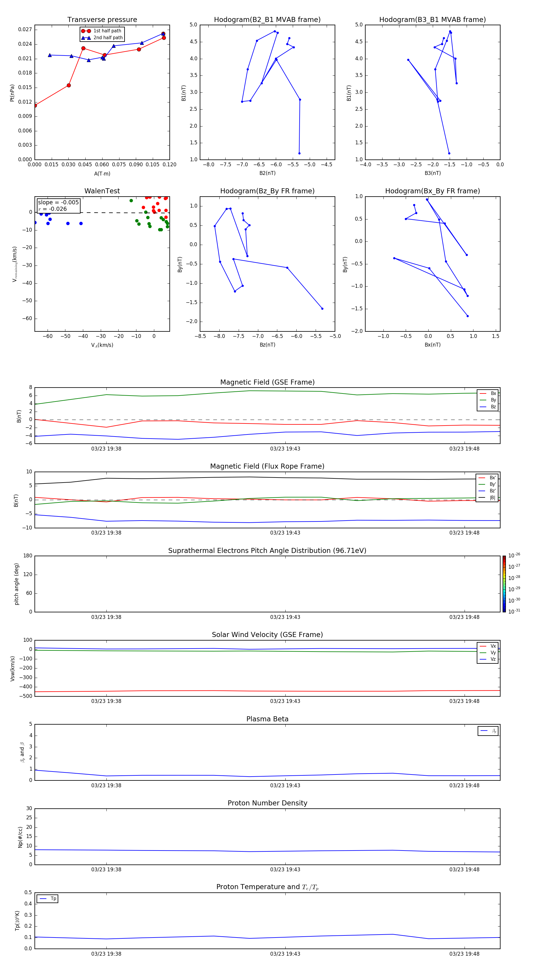
Task: Select the "pitch angle (deg)" axis label
Action: coord(16,584)
